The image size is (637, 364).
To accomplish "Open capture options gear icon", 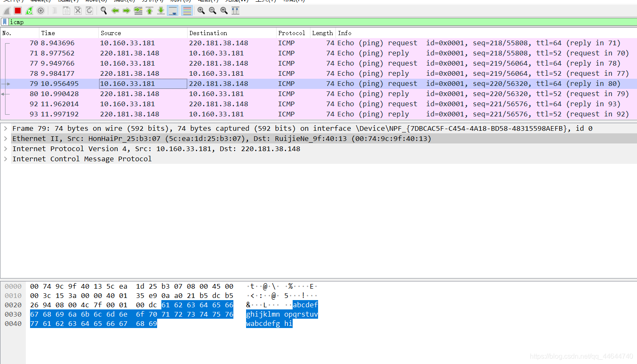I will (x=41, y=11).
